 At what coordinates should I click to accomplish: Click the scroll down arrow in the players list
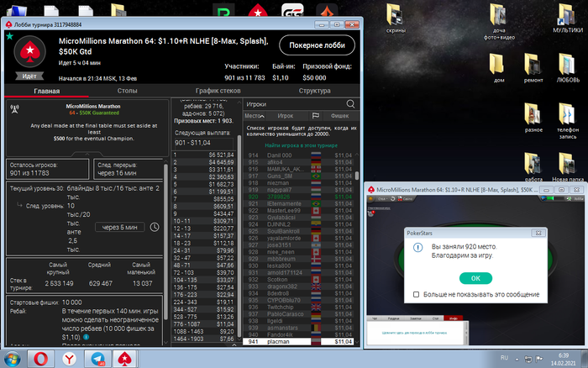point(357,342)
